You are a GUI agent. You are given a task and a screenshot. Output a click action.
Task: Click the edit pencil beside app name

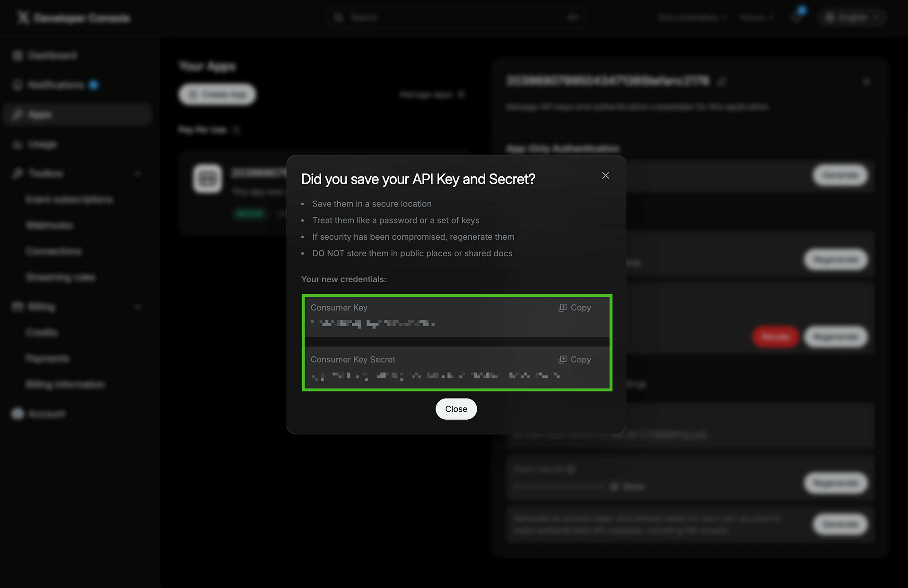click(722, 82)
